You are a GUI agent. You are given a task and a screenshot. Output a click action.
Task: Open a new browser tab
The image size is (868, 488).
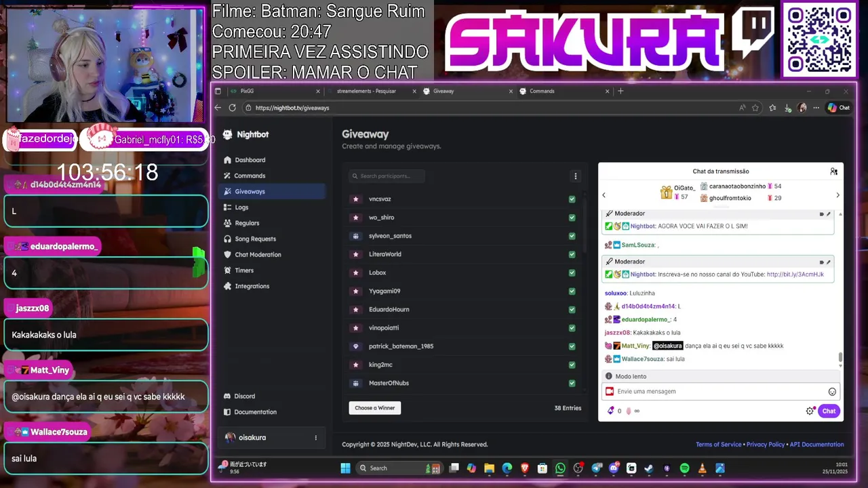point(620,91)
